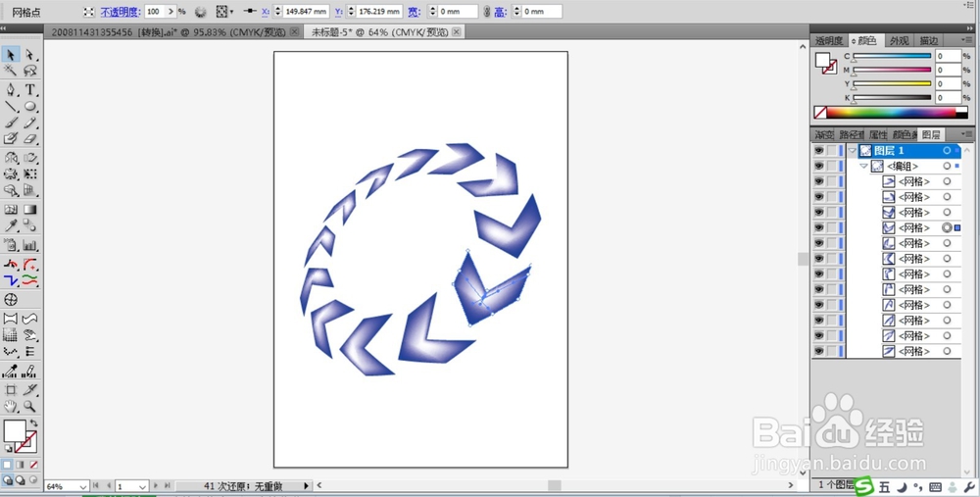Open the graphic style dropdown in control bar
This screenshot has height=497, width=980.
pyautogui.click(x=224, y=11)
